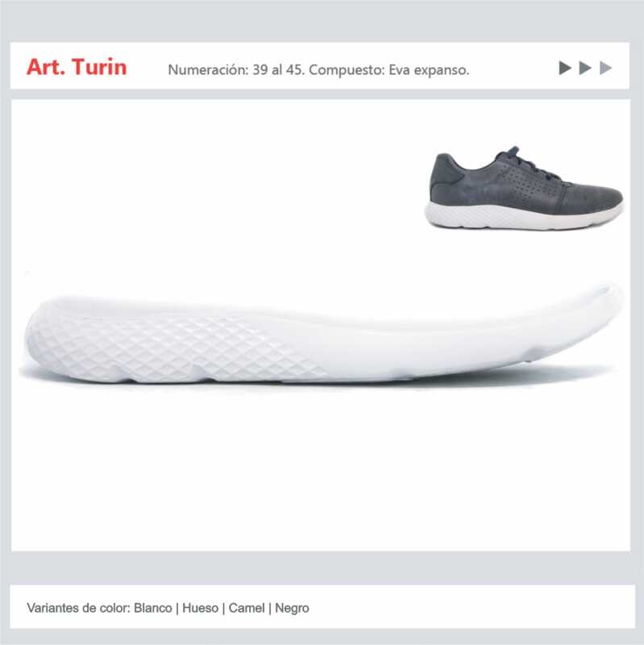Select the Art. Turin title
The image size is (644, 645).
(x=77, y=67)
